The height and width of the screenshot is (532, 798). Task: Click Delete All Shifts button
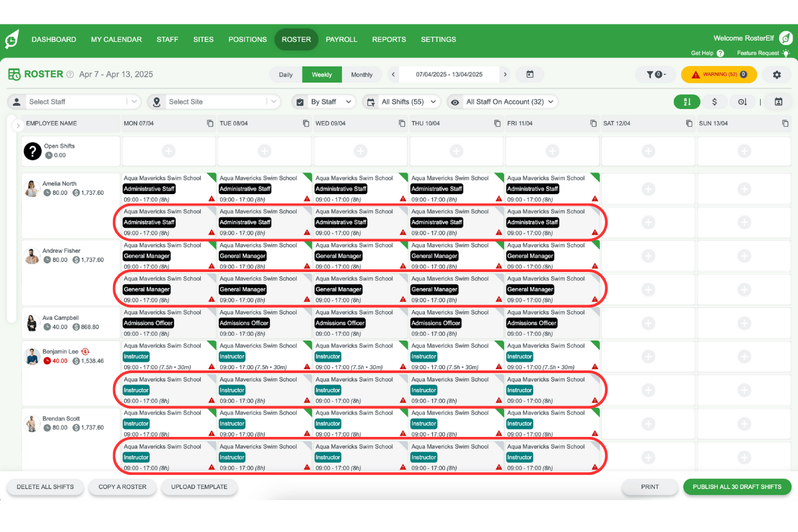(x=45, y=487)
